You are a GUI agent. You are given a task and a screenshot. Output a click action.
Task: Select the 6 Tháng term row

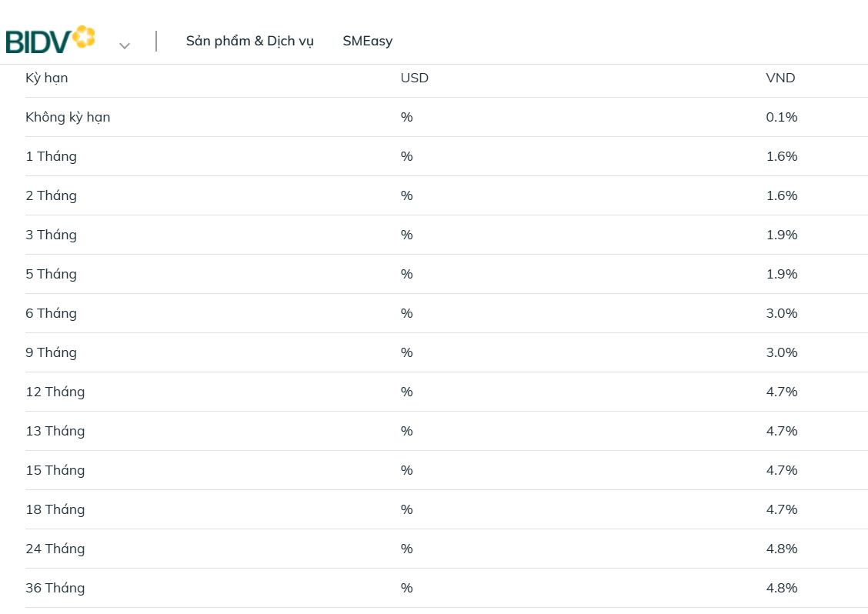tap(51, 313)
